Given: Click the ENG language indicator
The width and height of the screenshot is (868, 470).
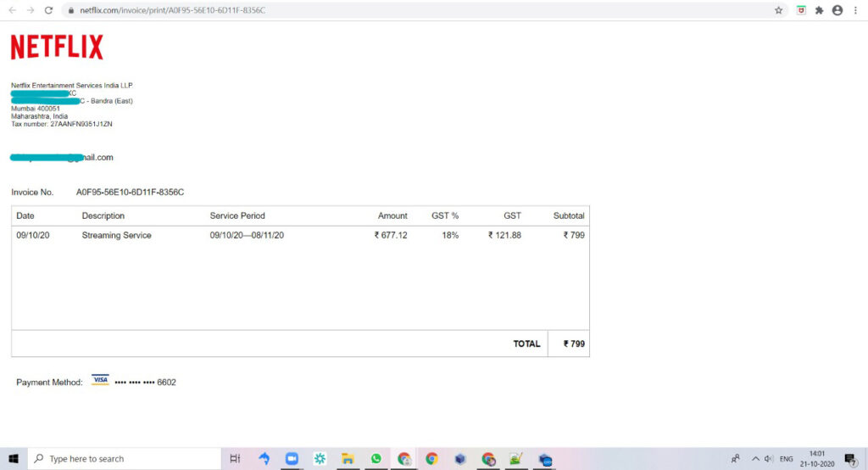Looking at the screenshot, I should point(786,459).
